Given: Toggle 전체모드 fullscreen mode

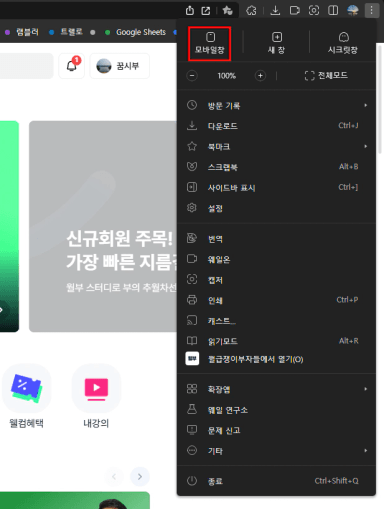Looking at the screenshot, I should [x=326, y=75].
